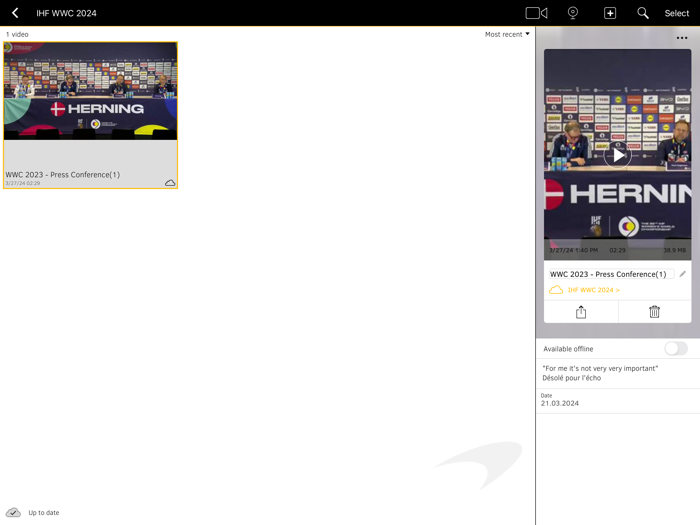Open the video camera recorder icon

pyautogui.click(x=536, y=13)
